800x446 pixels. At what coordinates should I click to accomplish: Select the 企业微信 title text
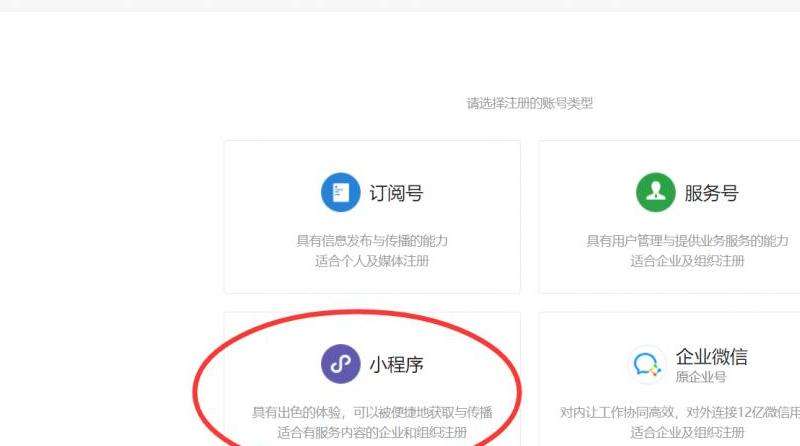point(712,356)
